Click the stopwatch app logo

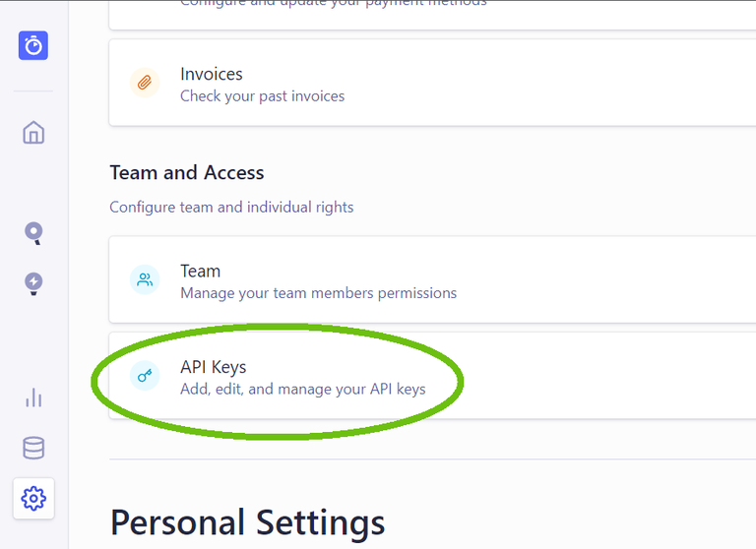33,46
